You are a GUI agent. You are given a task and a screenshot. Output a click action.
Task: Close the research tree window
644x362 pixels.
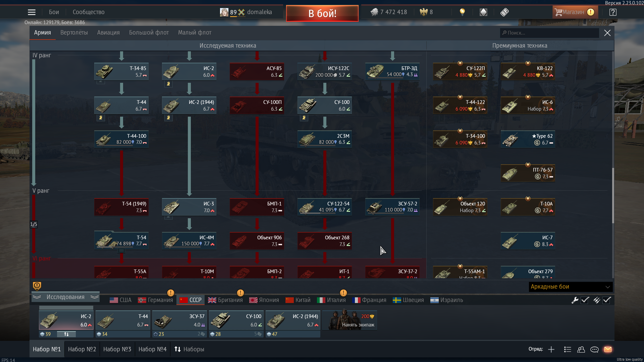click(x=607, y=33)
